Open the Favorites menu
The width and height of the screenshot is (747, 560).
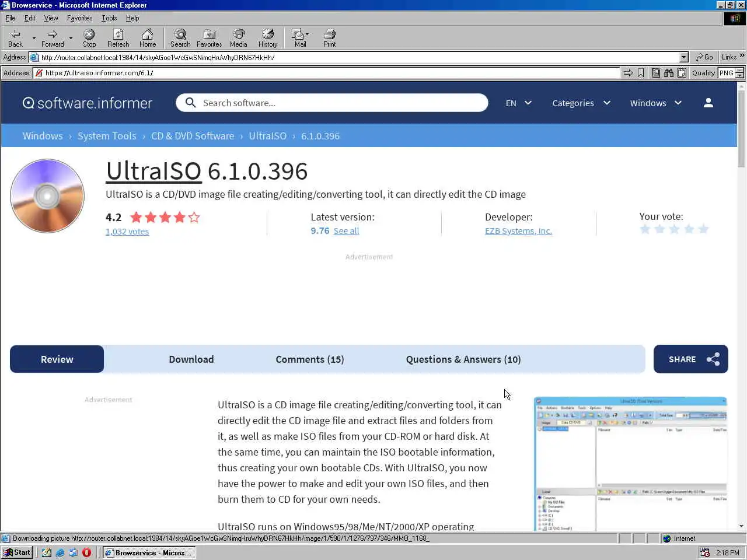coord(79,18)
